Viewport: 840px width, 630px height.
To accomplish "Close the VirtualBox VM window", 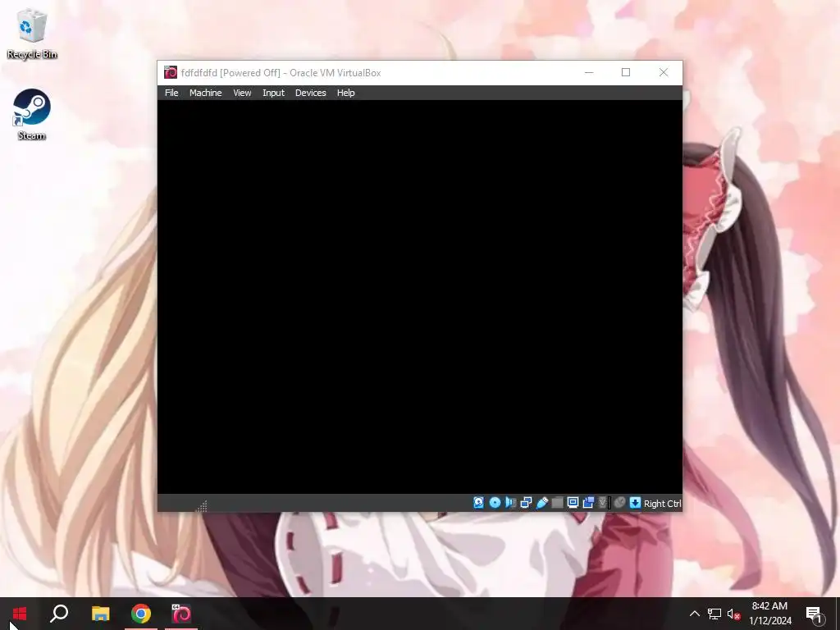I will coord(663,72).
